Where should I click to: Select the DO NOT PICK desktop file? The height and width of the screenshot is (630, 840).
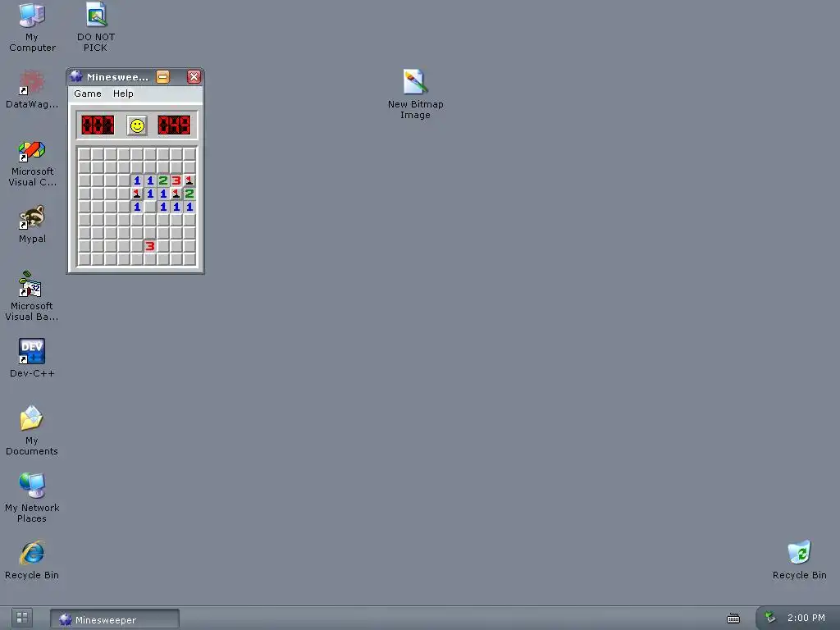96,27
